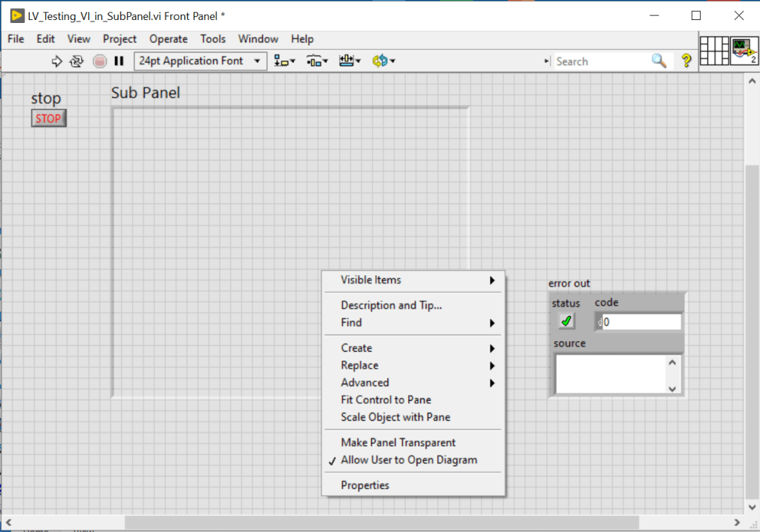The width and height of the screenshot is (760, 532).
Task: Toggle Allow User to Open Diagram
Action: (x=409, y=460)
